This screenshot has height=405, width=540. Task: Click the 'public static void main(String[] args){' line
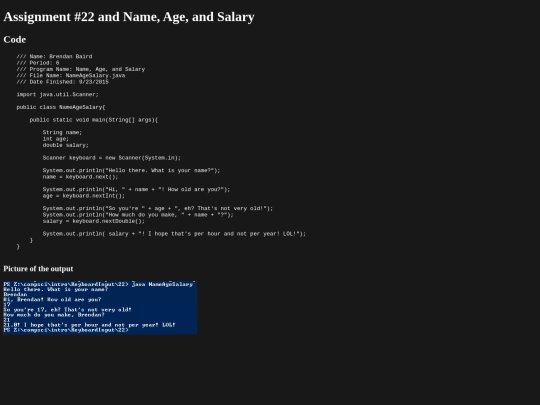click(x=94, y=120)
